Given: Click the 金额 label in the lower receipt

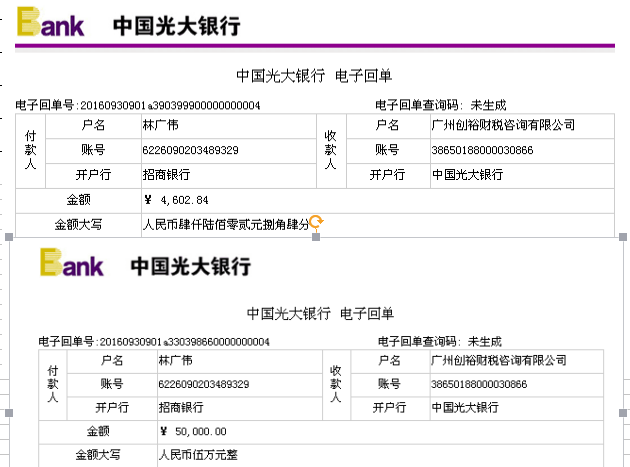Looking at the screenshot, I should point(98,431).
